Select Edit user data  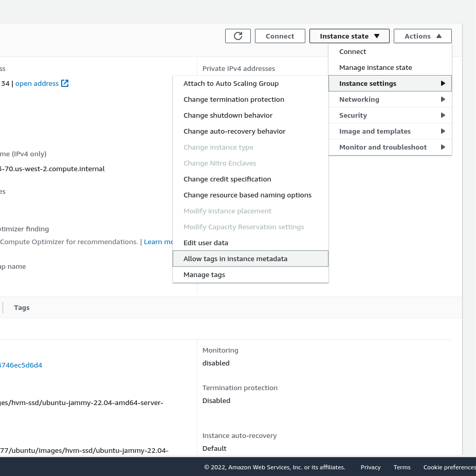(206, 243)
